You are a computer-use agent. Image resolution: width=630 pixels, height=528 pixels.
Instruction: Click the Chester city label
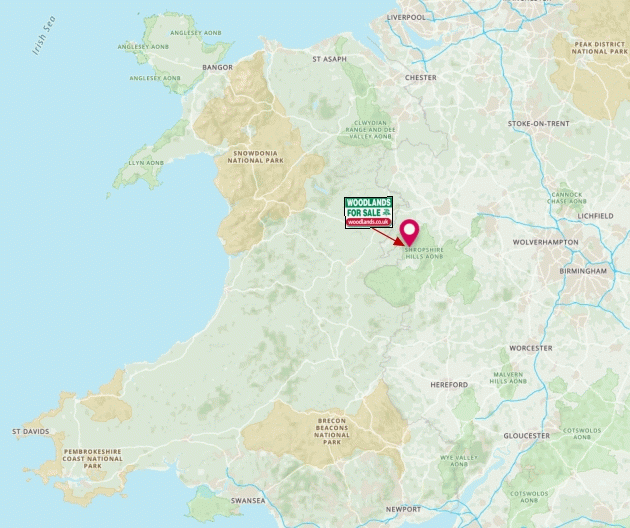421,78
